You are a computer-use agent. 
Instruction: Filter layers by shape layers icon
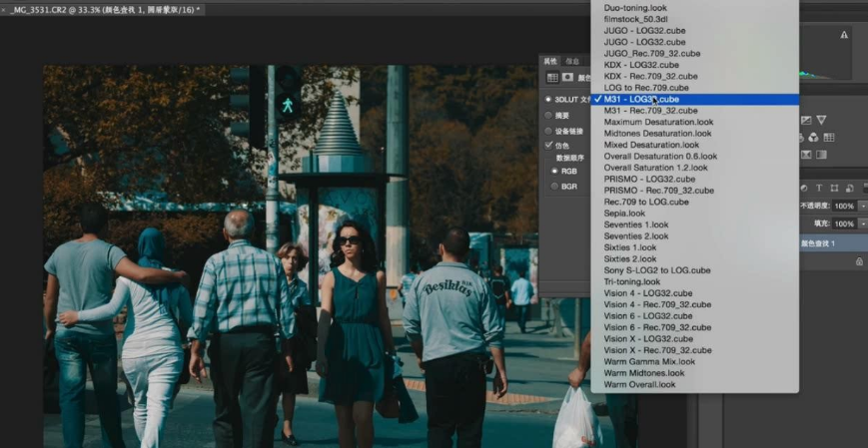click(834, 188)
